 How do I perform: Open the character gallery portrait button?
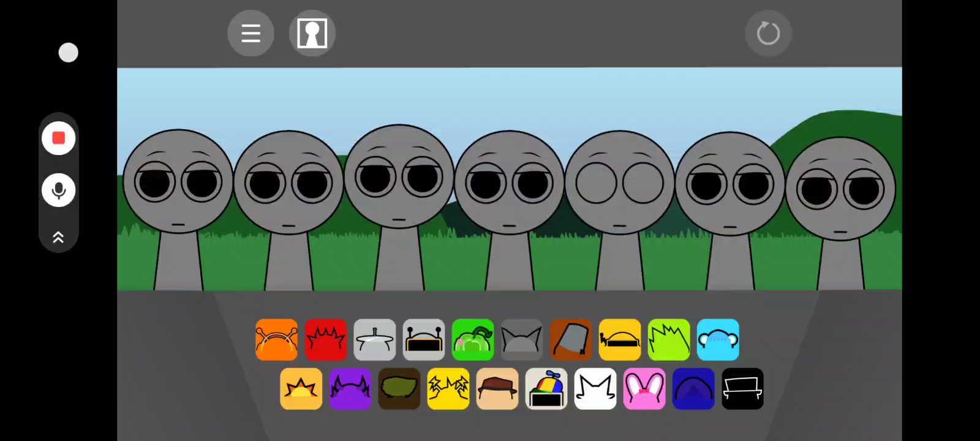pyautogui.click(x=312, y=33)
